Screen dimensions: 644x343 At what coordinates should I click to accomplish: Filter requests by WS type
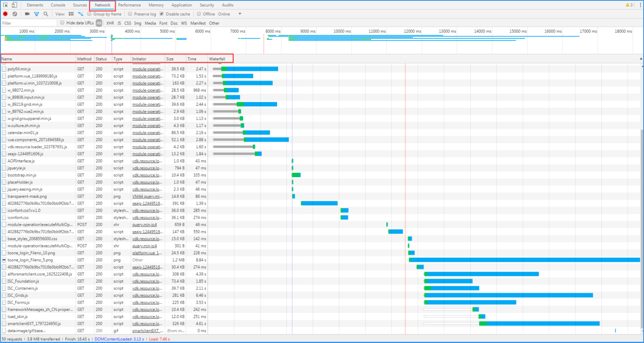(184, 23)
